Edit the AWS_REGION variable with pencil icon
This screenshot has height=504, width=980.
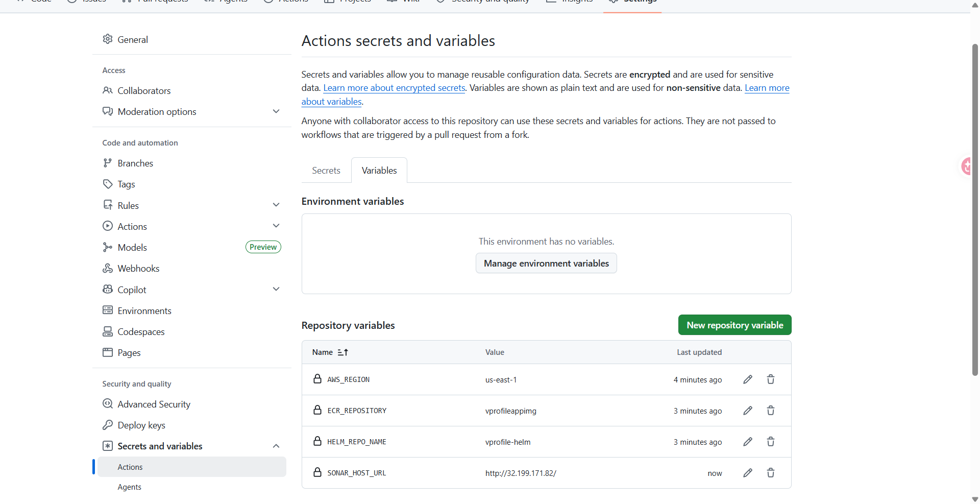pos(748,379)
